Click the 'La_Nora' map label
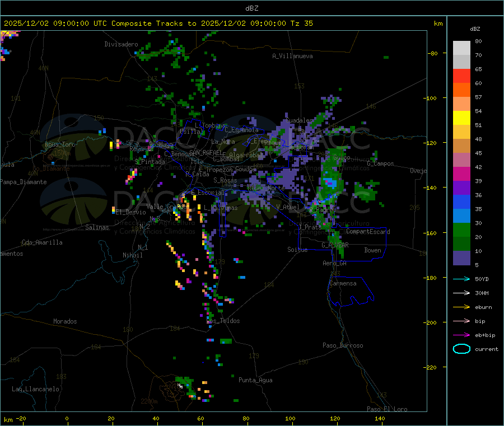This screenshot has height=426, width=504. pos(223,142)
